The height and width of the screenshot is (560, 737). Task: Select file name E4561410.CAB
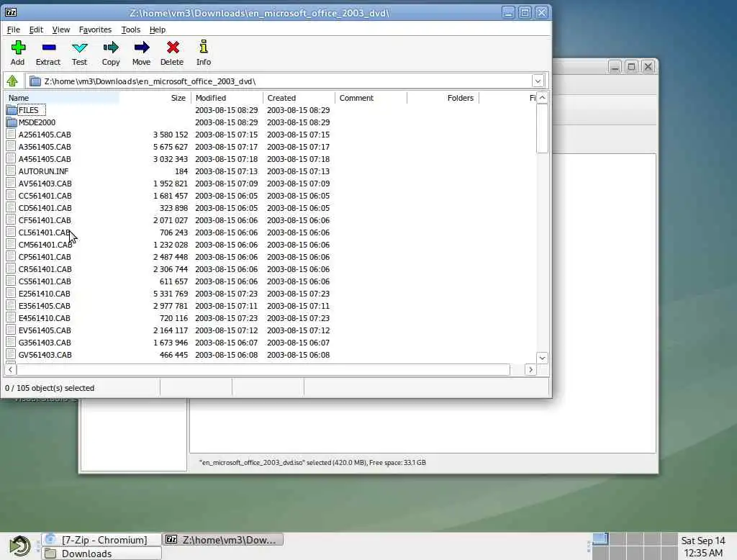(x=44, y=318)
